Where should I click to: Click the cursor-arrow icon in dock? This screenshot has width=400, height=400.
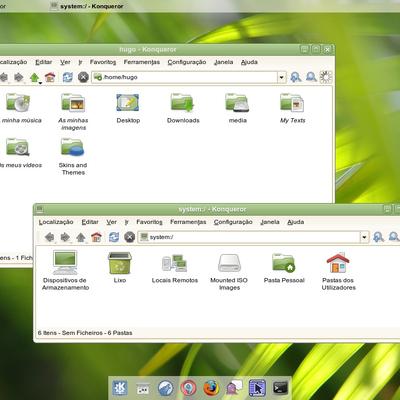(x=257, y=388)
